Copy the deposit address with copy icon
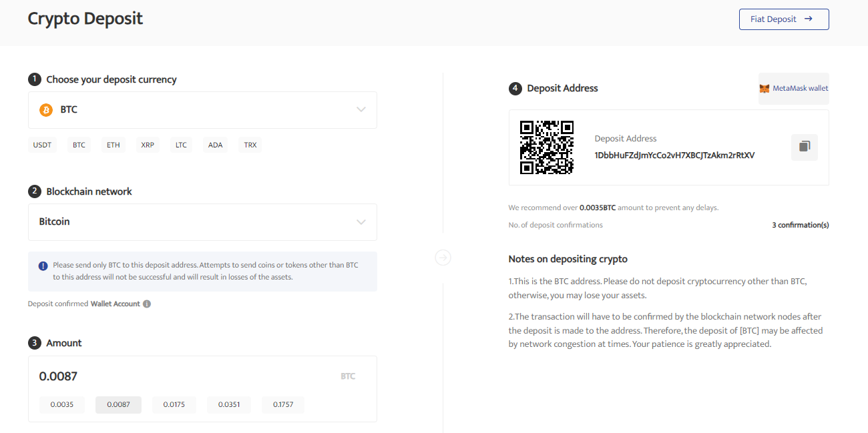The image size is (868, 433). tap(805, 147)
